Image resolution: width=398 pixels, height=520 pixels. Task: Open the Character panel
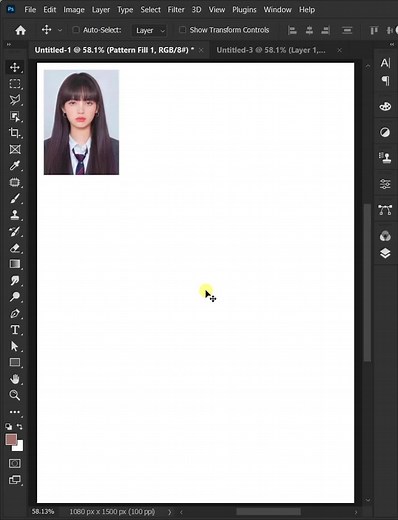385,63
